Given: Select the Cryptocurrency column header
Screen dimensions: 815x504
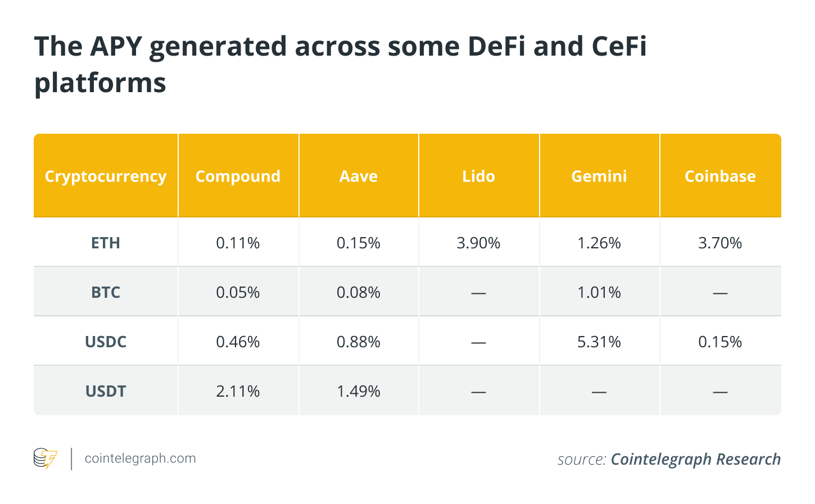Looking at the screenshot, I should [106, 176].
